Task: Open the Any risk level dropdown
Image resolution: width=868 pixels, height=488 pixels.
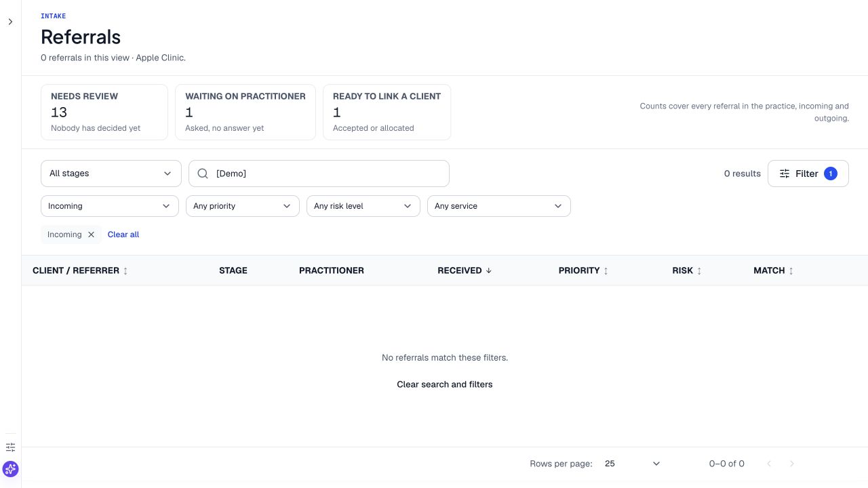Action: (363, 206)
